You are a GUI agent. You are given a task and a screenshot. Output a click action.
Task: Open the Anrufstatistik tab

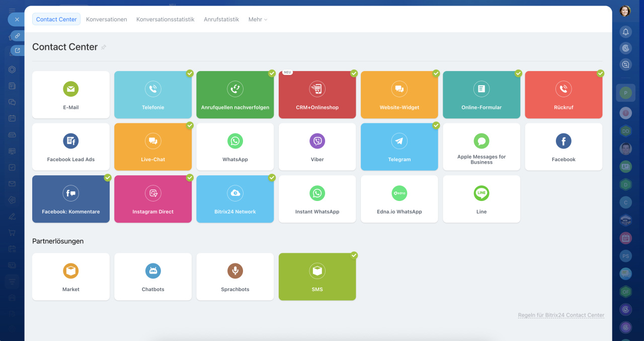click(221, 19)
